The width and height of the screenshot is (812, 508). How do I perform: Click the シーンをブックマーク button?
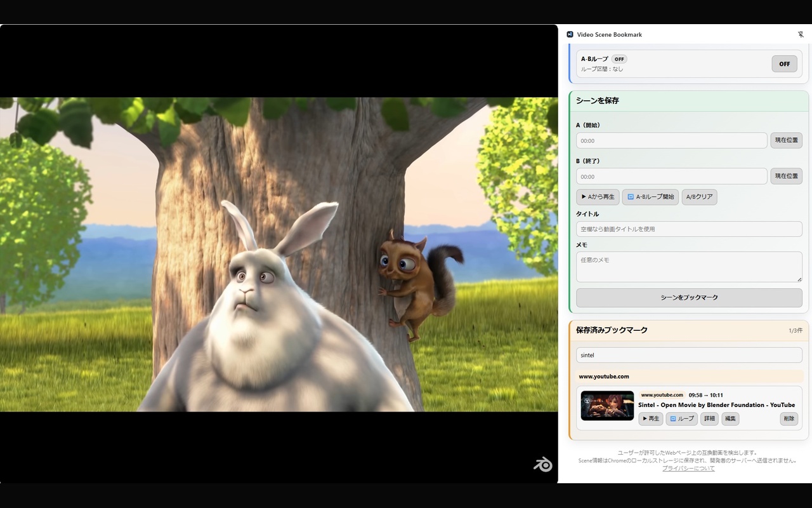point(689,297)
